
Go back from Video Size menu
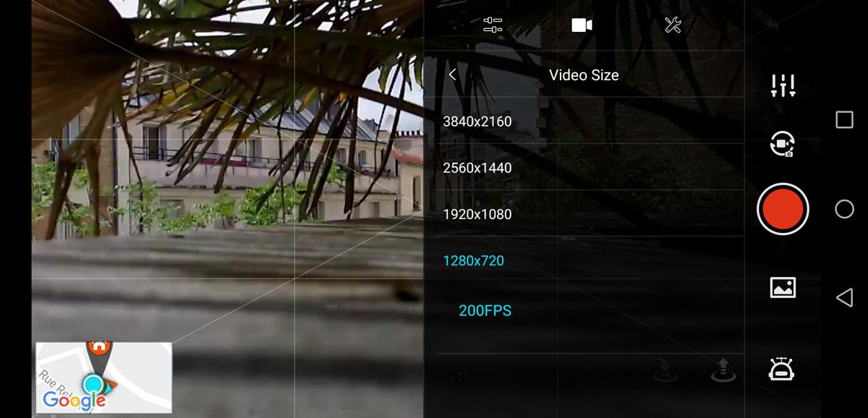pyautogui.click(x=453, y=74)
